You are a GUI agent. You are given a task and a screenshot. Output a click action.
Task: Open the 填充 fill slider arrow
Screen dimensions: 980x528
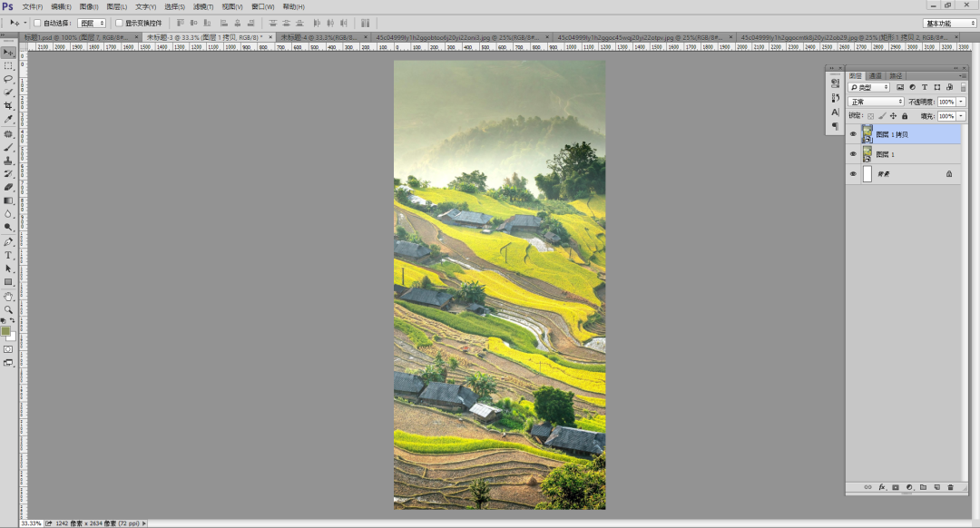(961, 116)
